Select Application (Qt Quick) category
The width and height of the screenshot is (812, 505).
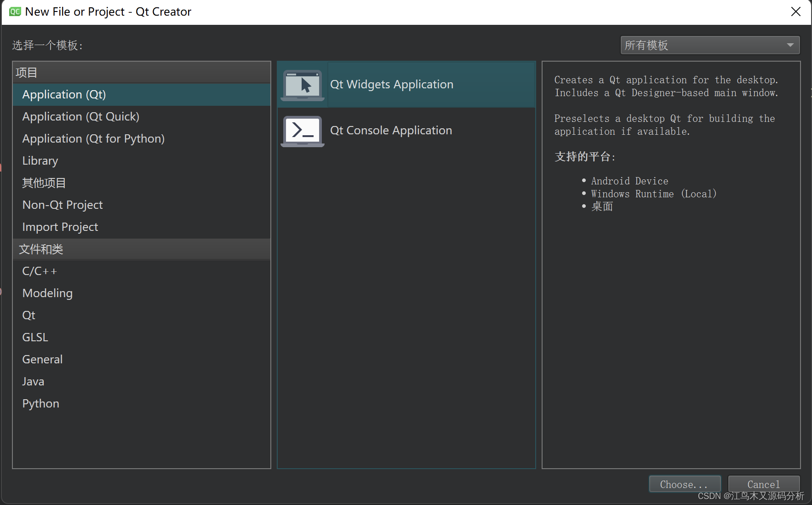click(x=142, y=117)
